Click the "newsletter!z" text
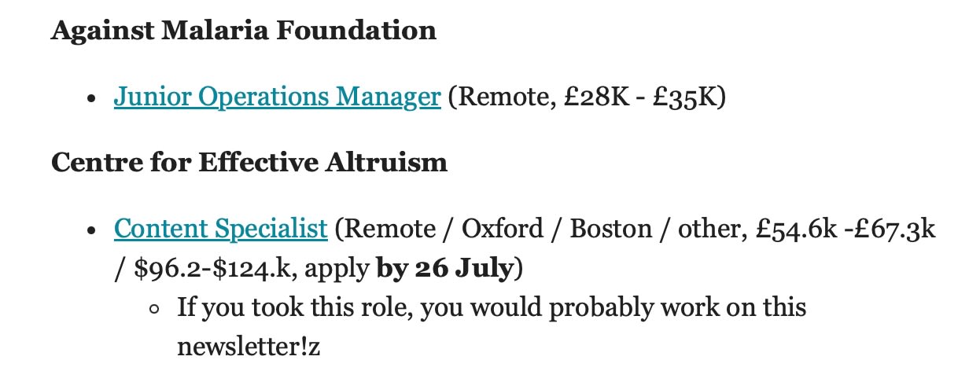980x382 pixels. point(249,346)
